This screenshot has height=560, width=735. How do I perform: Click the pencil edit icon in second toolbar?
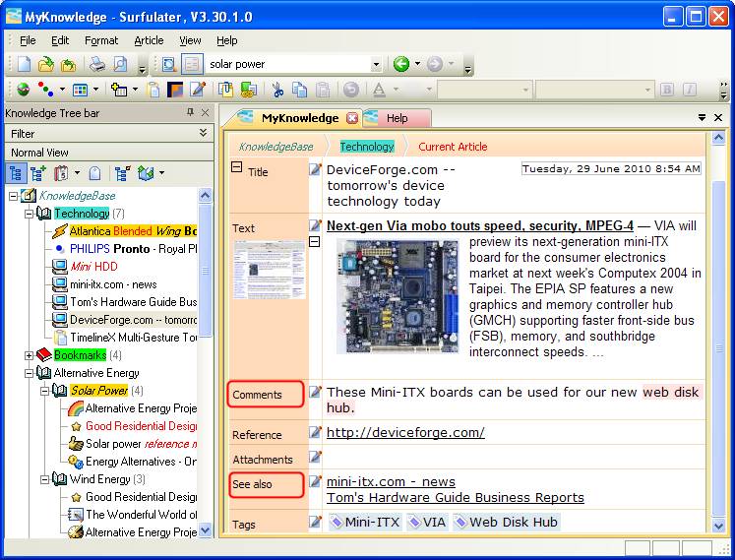(x=199, y=90)
